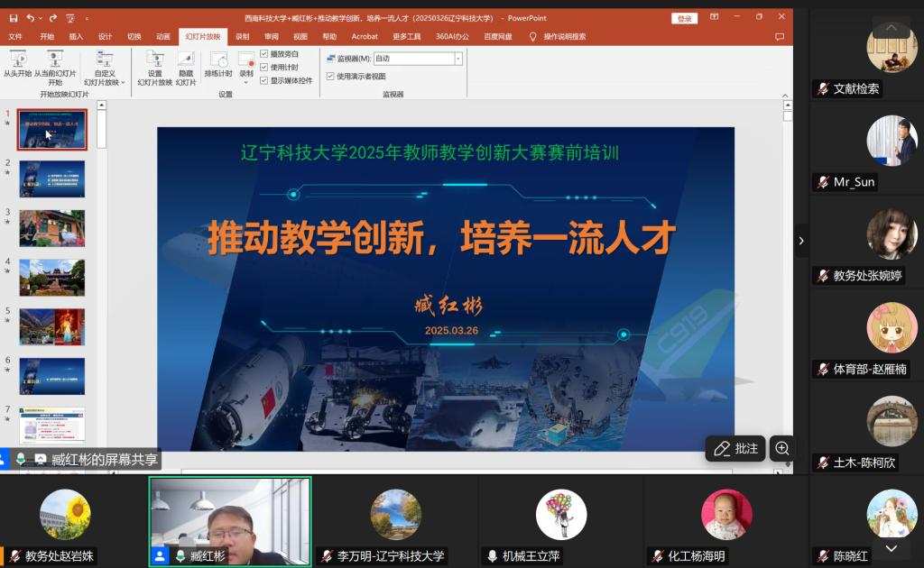Click the undo arrow in quick access toolbar
The height and width of the screenshot is (568, 924).
(31, 17)
